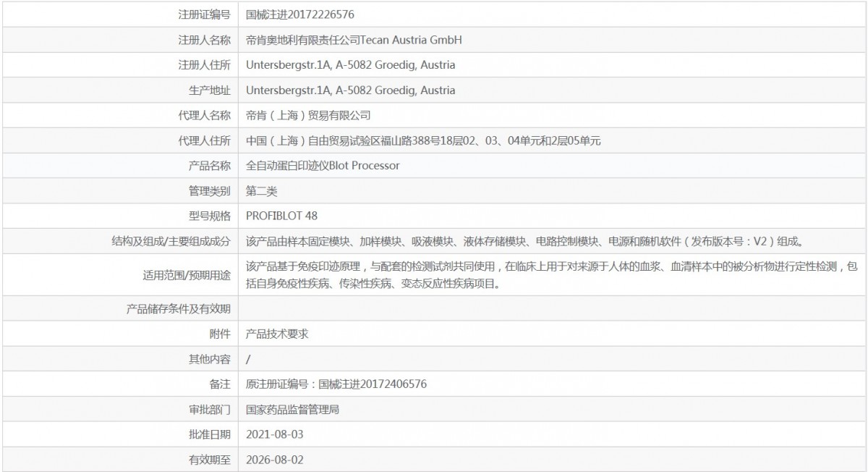Select model PROFIBLOT 48

(x=281, y=216)
